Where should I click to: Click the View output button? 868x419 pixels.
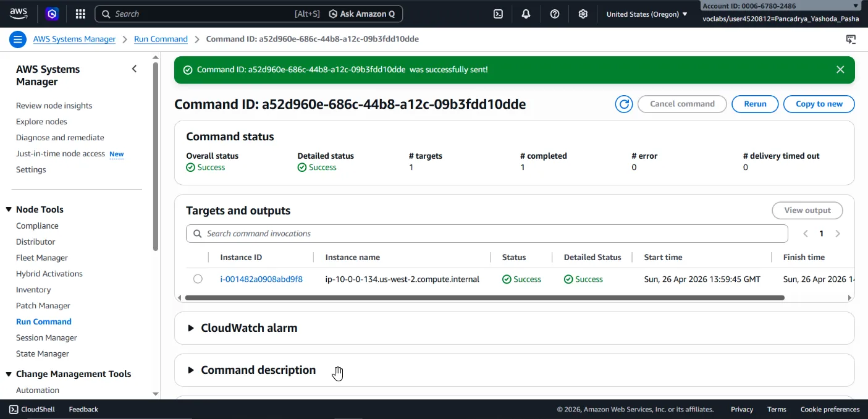coord(807,210)
